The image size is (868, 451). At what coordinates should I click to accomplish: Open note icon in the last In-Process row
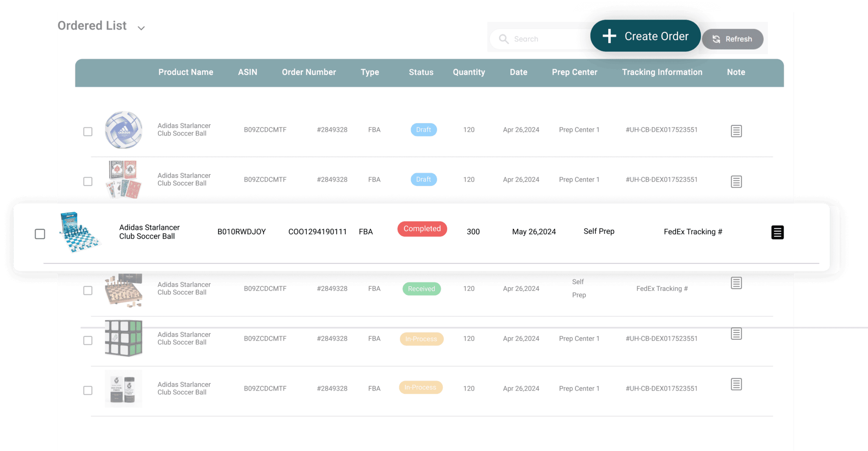pyautogui.click(x=736, y=384)
